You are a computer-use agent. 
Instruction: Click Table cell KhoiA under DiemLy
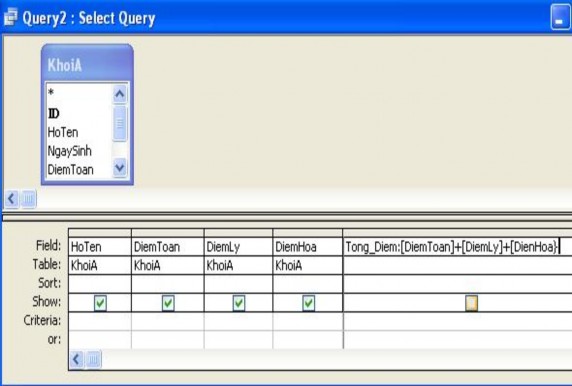[x=239, y=265]
